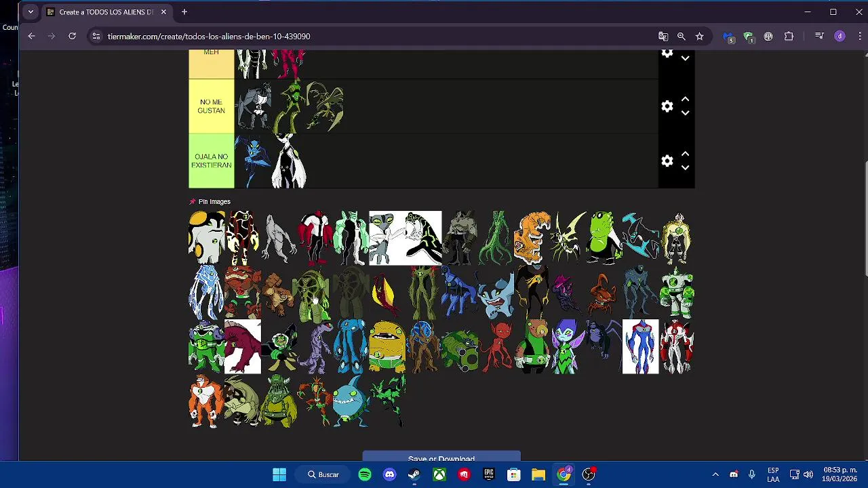Move NO ME GUSTAN tier up
868x488 pixels.
click(x=685, y=100)
